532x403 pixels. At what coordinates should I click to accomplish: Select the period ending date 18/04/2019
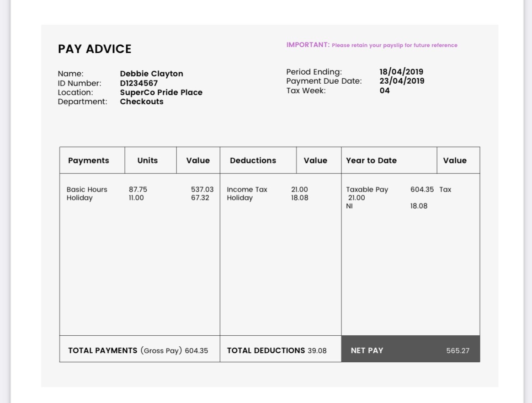pos(401,72)
